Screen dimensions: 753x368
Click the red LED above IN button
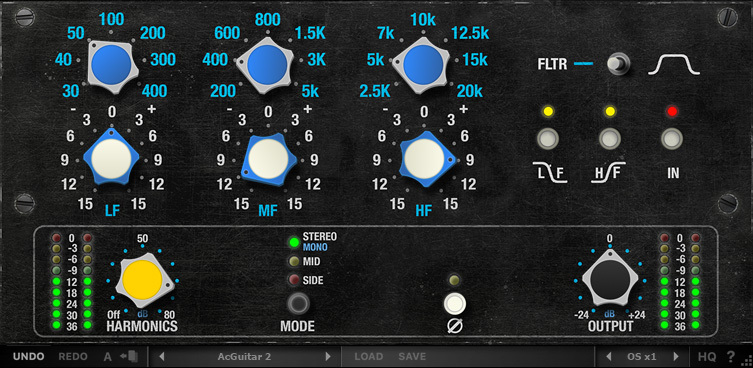tap(672, 112)
